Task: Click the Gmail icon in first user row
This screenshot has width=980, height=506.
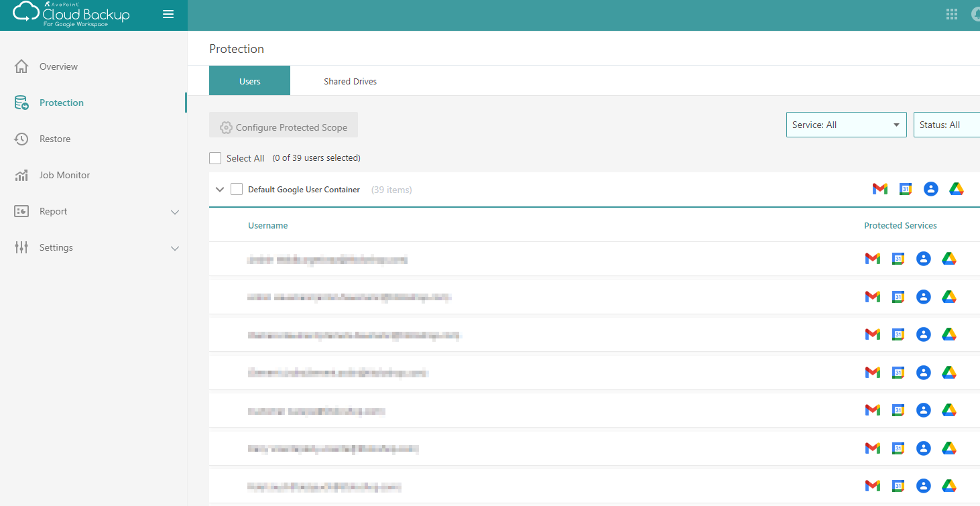Action: tap(872, 259)
